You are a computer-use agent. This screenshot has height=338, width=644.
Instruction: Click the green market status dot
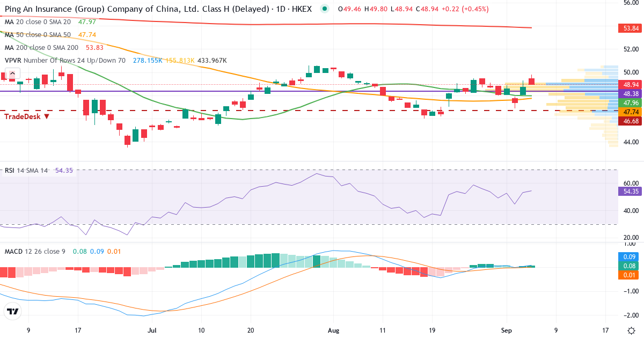click(x=324, y=9)
